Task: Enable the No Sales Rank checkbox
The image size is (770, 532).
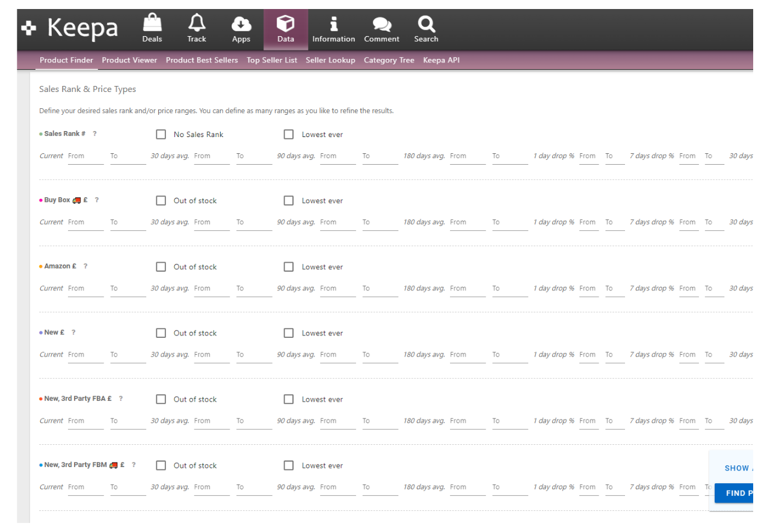Action: [161, 134]
